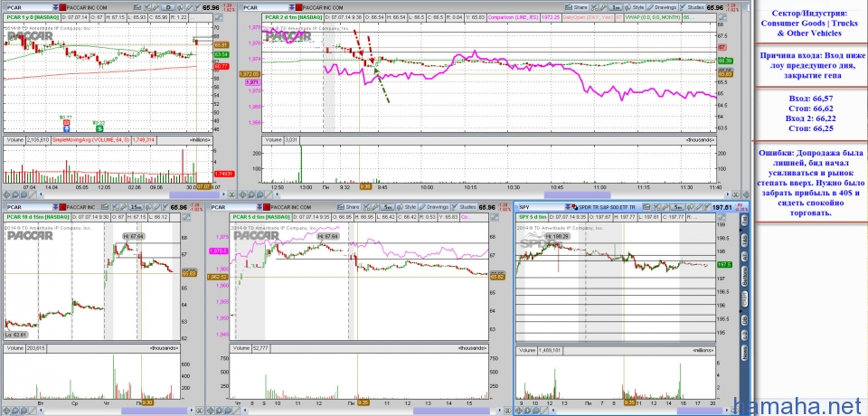The width and height of the screenshot is (868, 416).
Task: Click the red indicator beside PACCAR INC COM, top-left chart
Action: 62,8
